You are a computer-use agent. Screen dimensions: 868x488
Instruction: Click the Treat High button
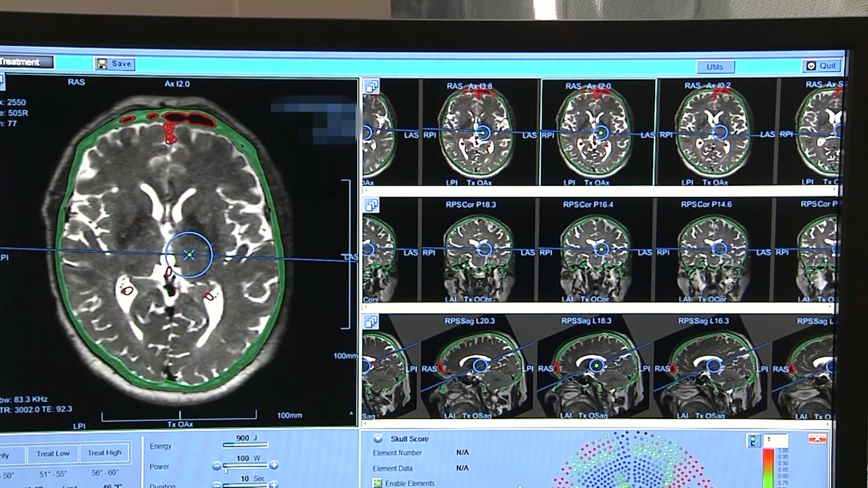pyautogui.click(x=104, y=453)
